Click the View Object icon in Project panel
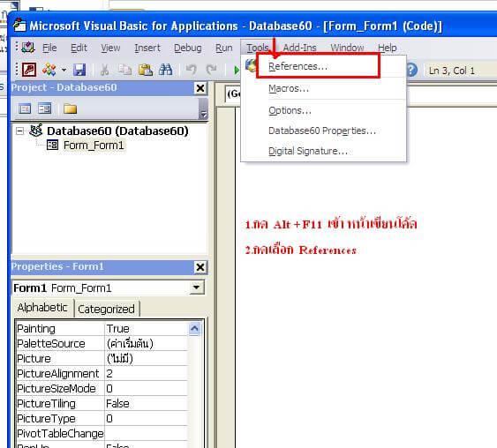This screenshot has height=448, width=497. tap(44, 108)
